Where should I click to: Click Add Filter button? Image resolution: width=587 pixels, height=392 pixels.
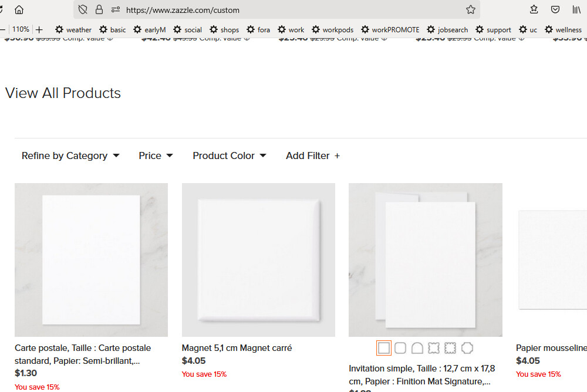(x=313, y=156)
